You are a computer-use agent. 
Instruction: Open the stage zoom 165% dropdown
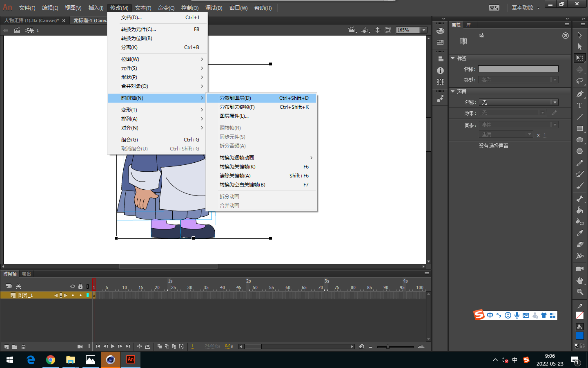pyautogui.click(x=424, y=30)
